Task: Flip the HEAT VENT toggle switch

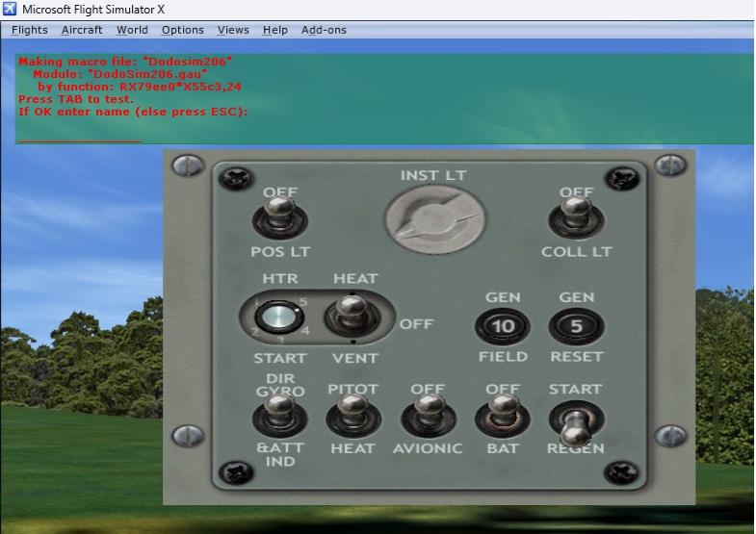Action: 352,317
